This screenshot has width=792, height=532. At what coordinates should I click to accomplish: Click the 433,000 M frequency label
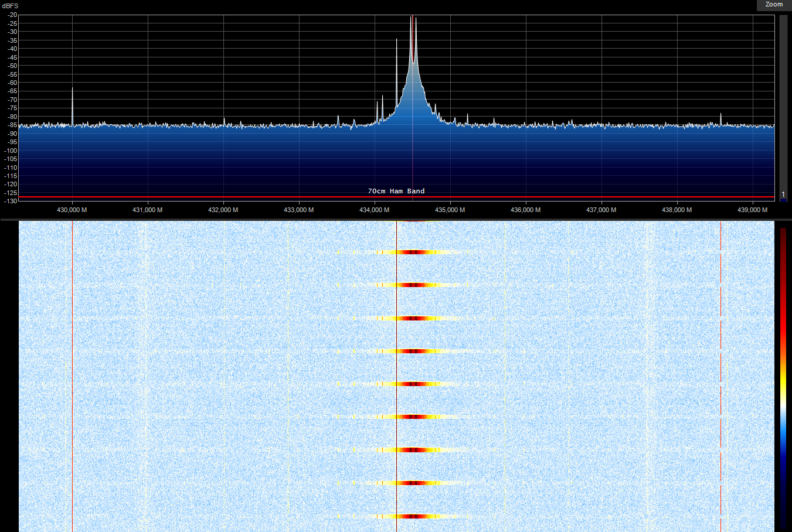[x=299, y=210]
